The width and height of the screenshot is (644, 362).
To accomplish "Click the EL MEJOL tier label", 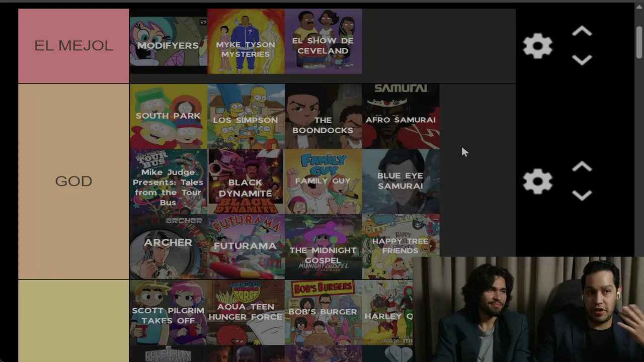I will [73, 46].
